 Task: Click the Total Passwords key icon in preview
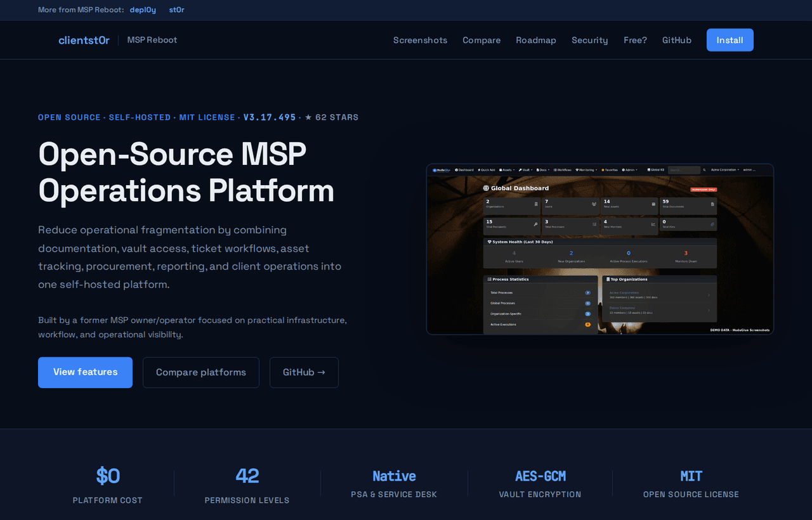click(x=535, y=224)
